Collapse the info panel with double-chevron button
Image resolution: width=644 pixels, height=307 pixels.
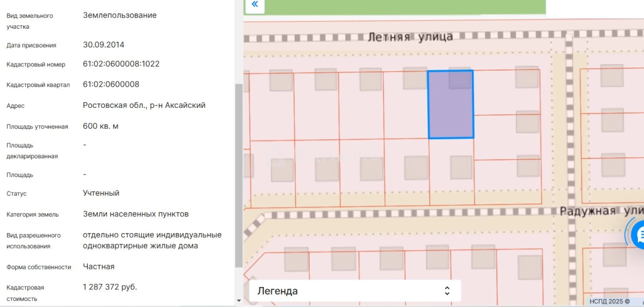click(254, 6)
